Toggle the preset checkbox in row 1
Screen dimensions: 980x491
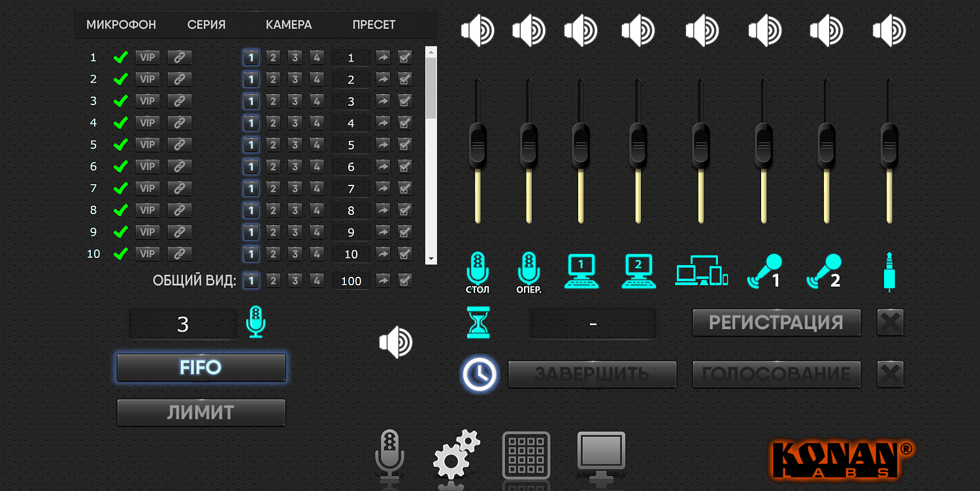tap(405, 57)
